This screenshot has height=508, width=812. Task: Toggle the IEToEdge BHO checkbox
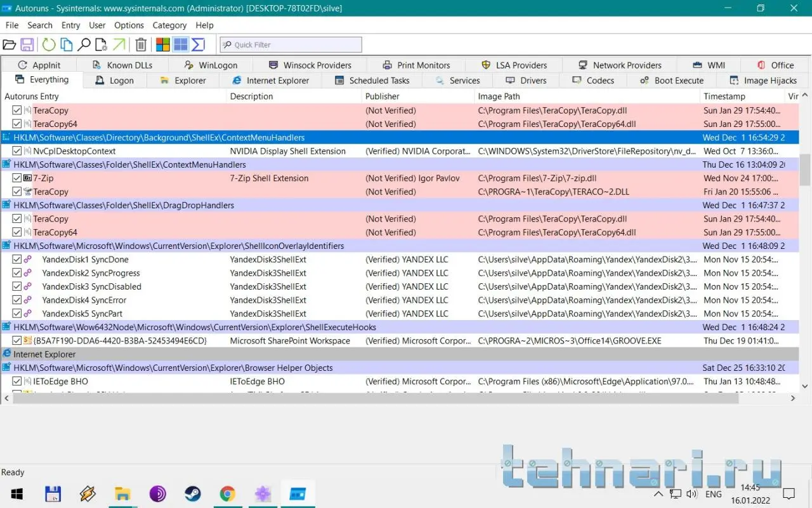(x=17, y=382)
